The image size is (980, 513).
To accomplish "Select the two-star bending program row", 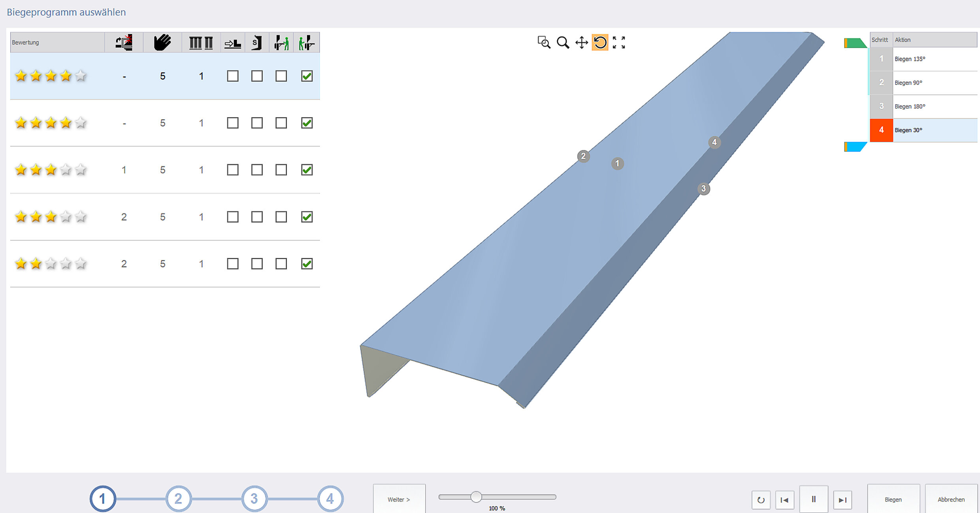I will tap(164, 263).
